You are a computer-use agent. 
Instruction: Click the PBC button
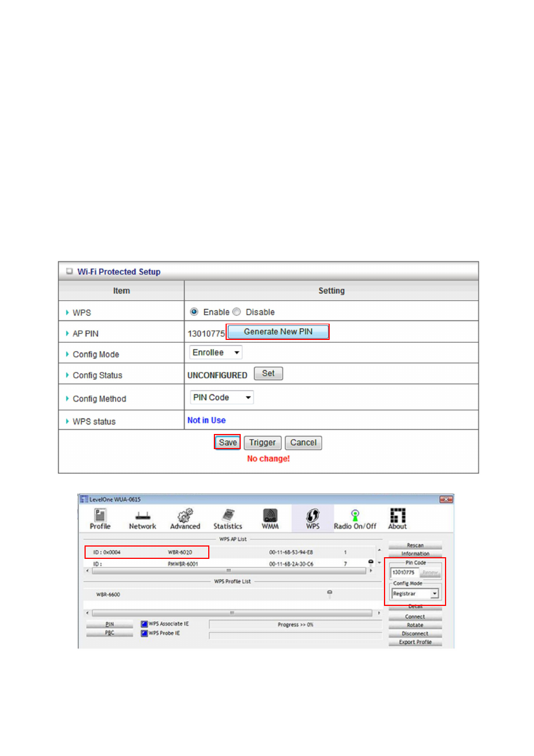point(110,633)
